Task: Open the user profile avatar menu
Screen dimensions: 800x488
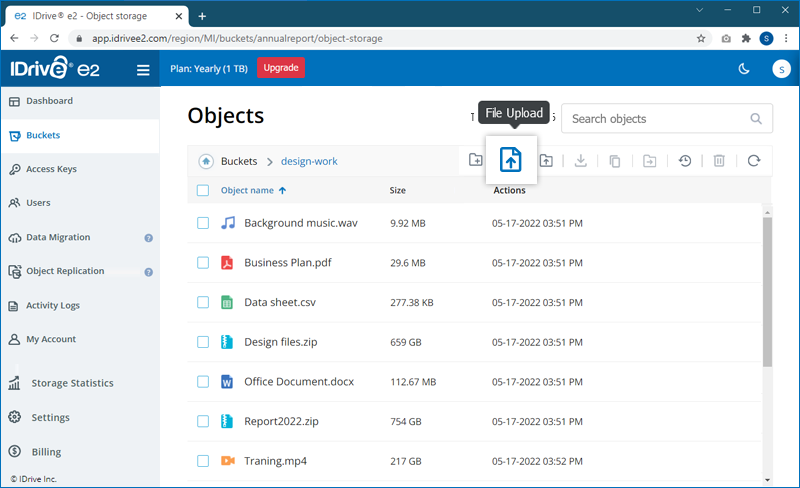Action: (x=781, y=69)
